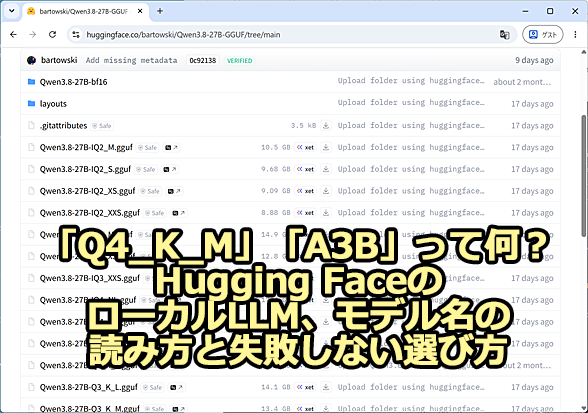Open Qwen3.8-27B-IQ2_XS.gguf file
This screenshot has width=588, height=413.
click(87, 191)
